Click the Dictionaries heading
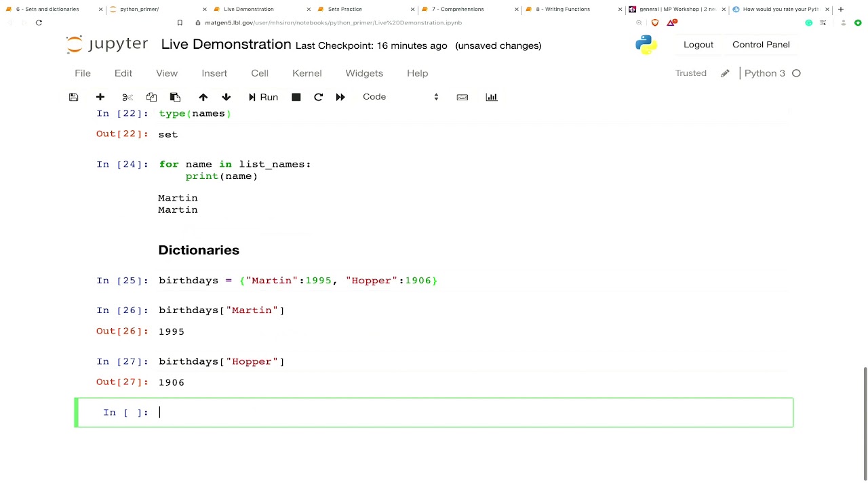Viewport: 868px width, 488px height. 199,250
